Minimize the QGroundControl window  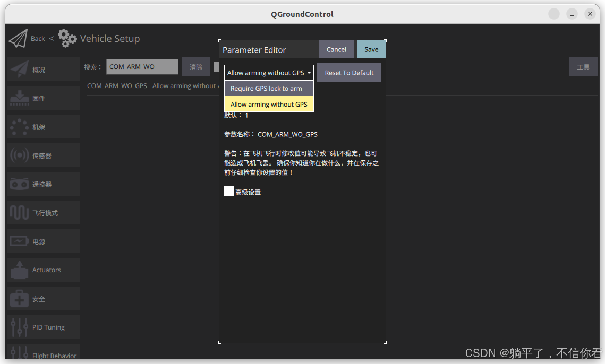click(554, 14)
